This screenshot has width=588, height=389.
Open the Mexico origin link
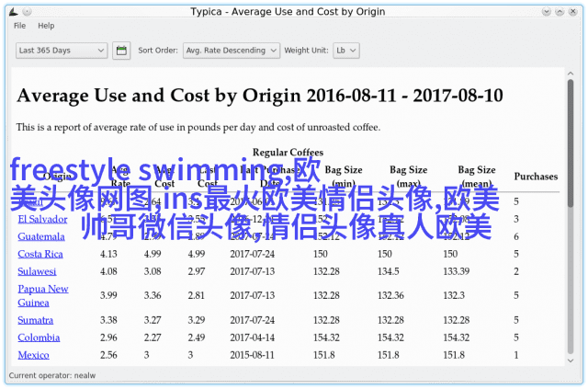click(33, 355)
